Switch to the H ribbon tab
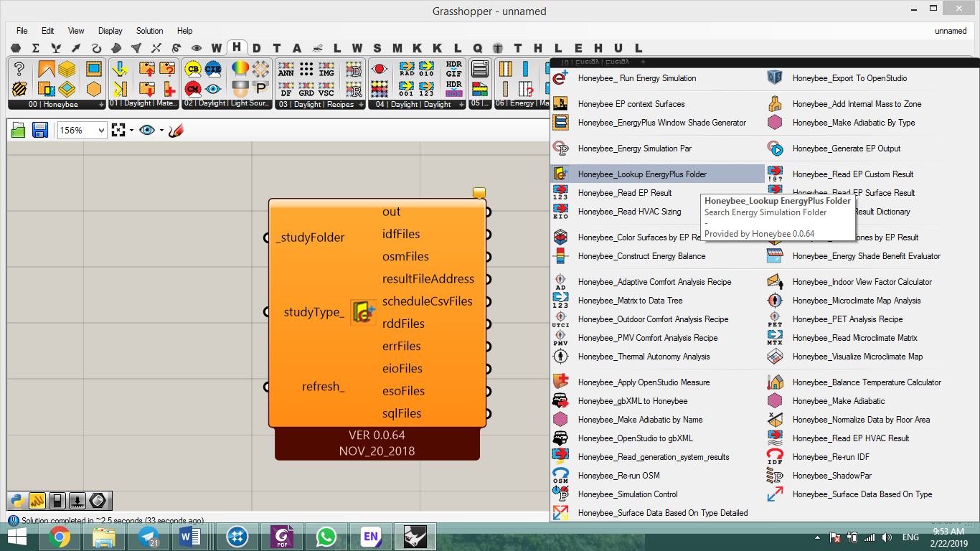The image size is (980, 551). 236,47
